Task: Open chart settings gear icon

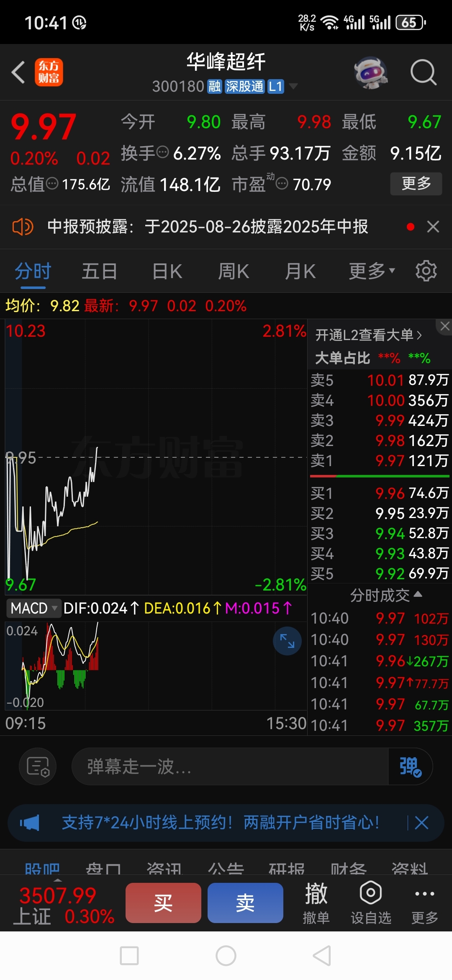Action: tap(426, 271)
